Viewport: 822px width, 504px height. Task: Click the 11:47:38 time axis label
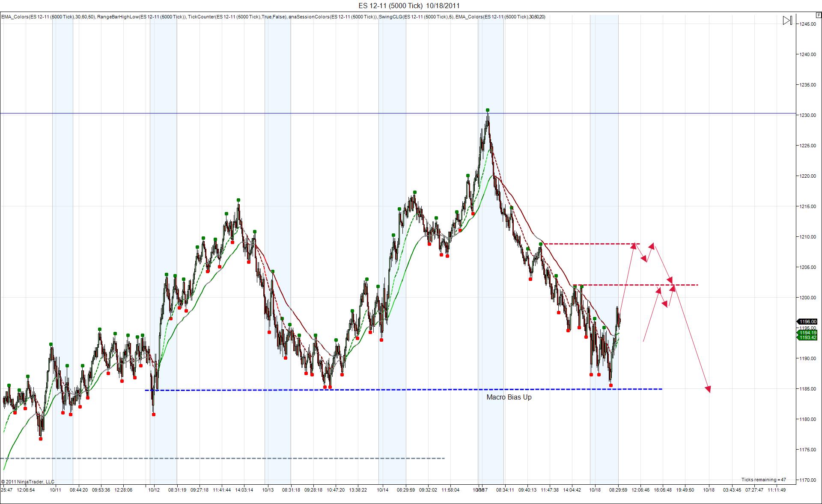pos(550,490)
